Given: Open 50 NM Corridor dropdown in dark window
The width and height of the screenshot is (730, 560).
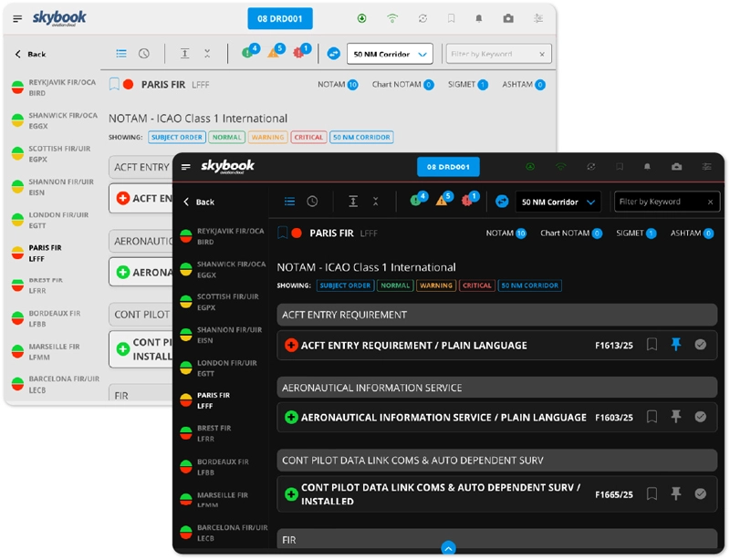Looking at the screenshot, I should (558, 202).
